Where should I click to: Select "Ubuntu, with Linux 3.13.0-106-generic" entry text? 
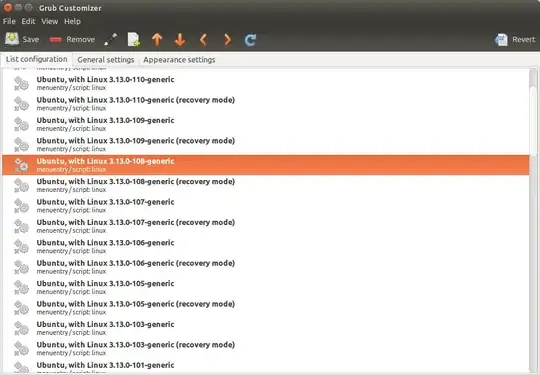(x=105, y=242)
